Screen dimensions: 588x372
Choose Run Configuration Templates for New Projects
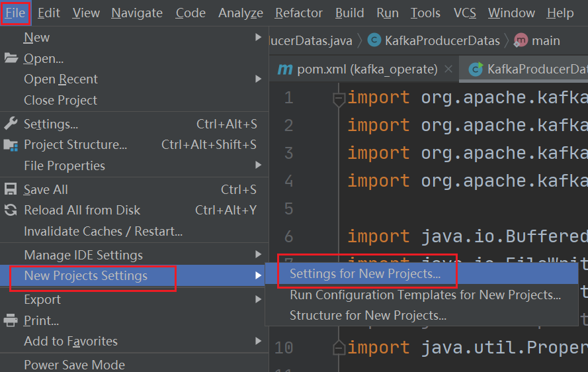tap(425, 295)
